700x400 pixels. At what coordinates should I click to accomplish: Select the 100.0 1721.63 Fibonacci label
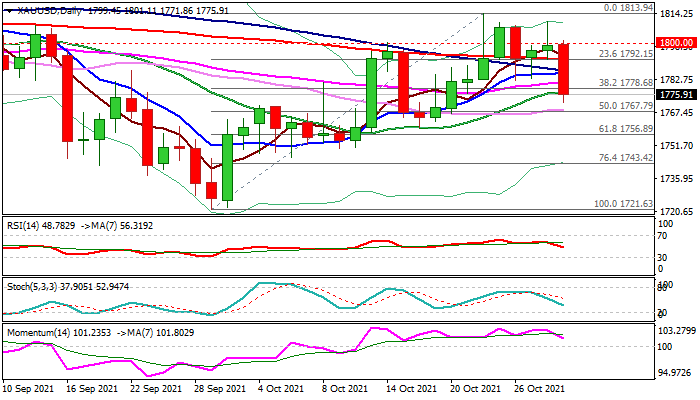(624, 204)
